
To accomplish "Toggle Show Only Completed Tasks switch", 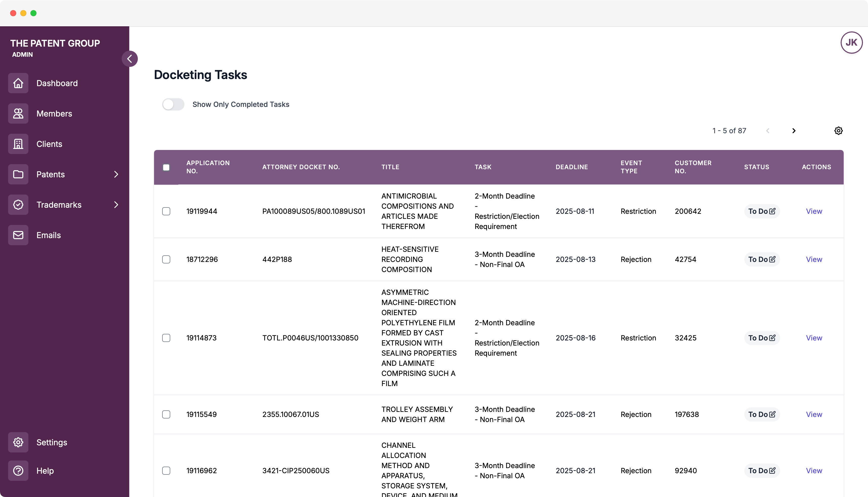I will tap(173, 104).
